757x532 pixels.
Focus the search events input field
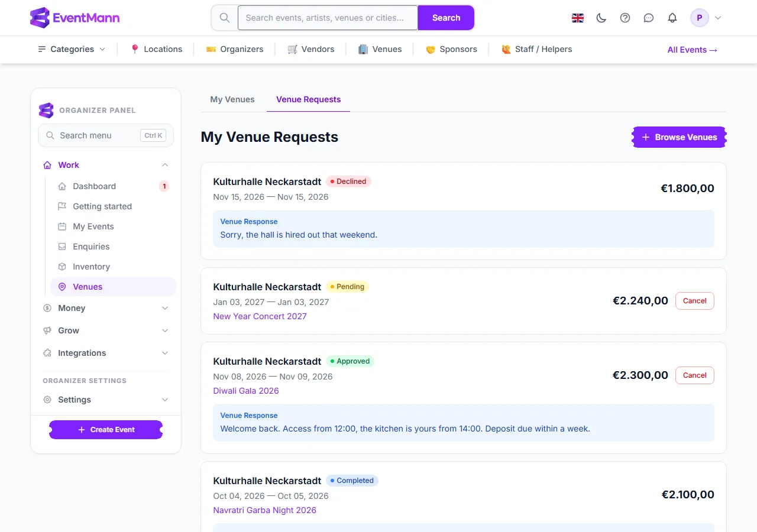[x=328, y=18]
